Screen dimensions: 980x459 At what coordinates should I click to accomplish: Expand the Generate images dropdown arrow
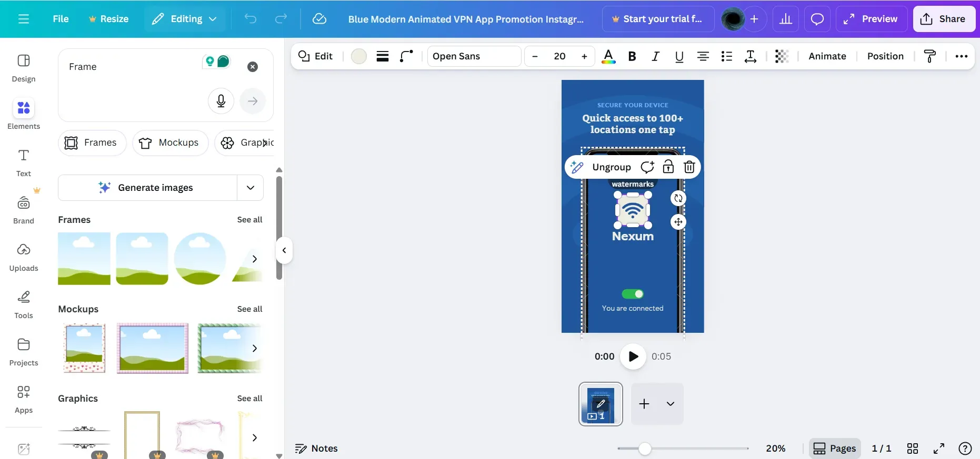[251, 188]
